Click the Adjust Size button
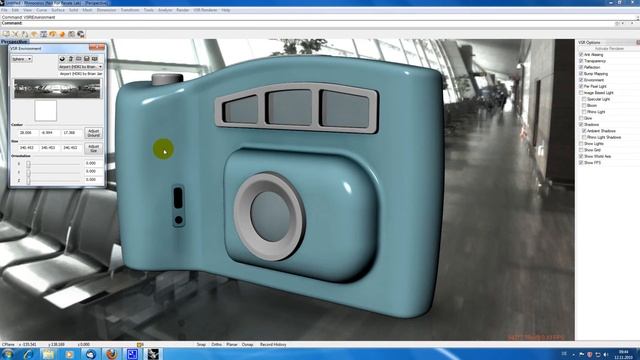 [93, 148]
